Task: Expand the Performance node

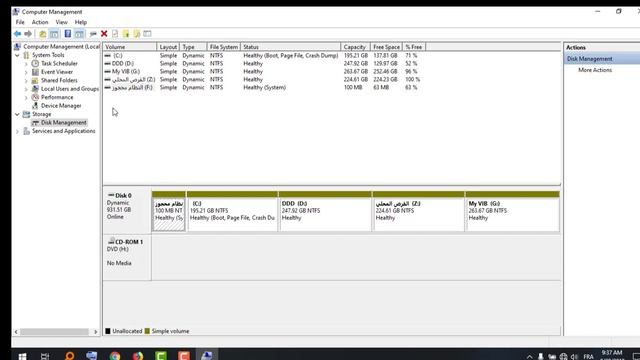Action: coord(26,98)
